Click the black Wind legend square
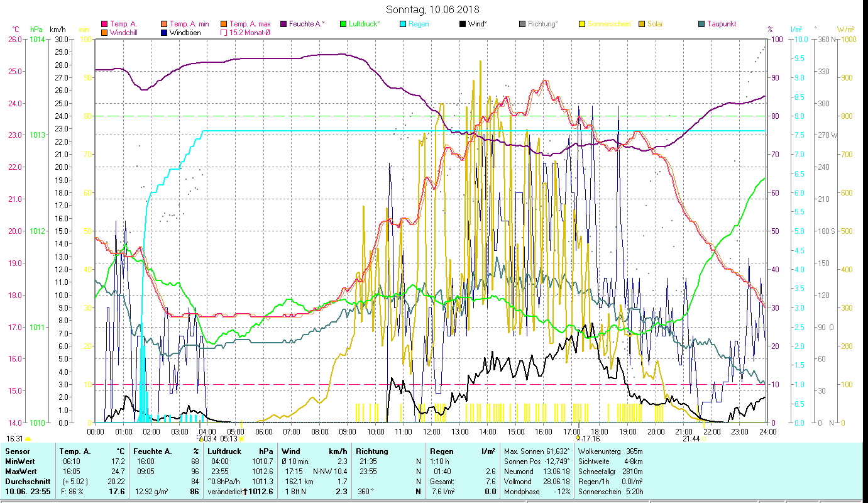 point(463,24)
